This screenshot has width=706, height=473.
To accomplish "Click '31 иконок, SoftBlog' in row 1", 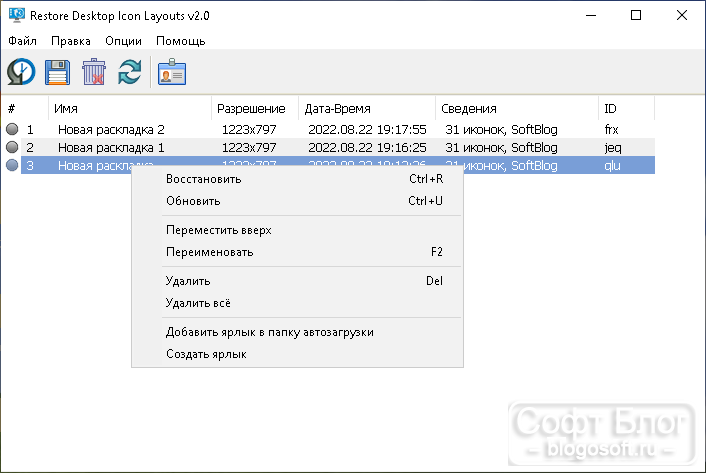I will point(501,130).
